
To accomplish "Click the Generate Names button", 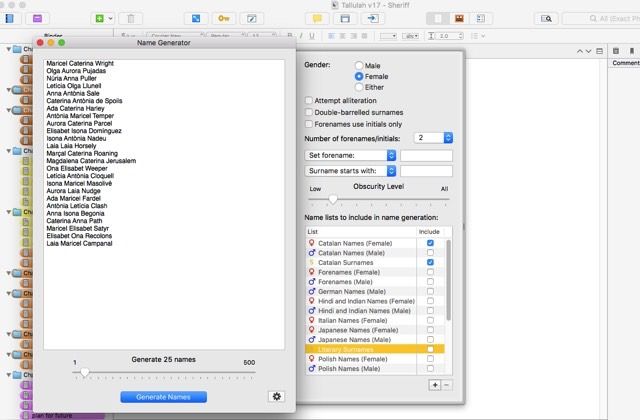I will coord(163,397).
